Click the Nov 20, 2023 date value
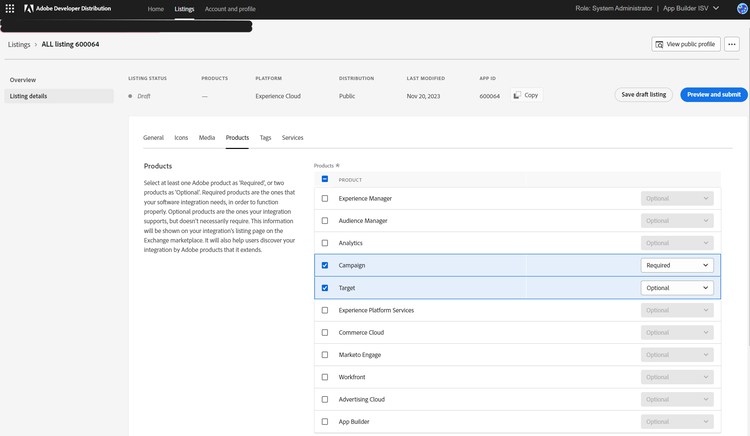The height and width of the screenshot is (436, 750). point(423,96)
